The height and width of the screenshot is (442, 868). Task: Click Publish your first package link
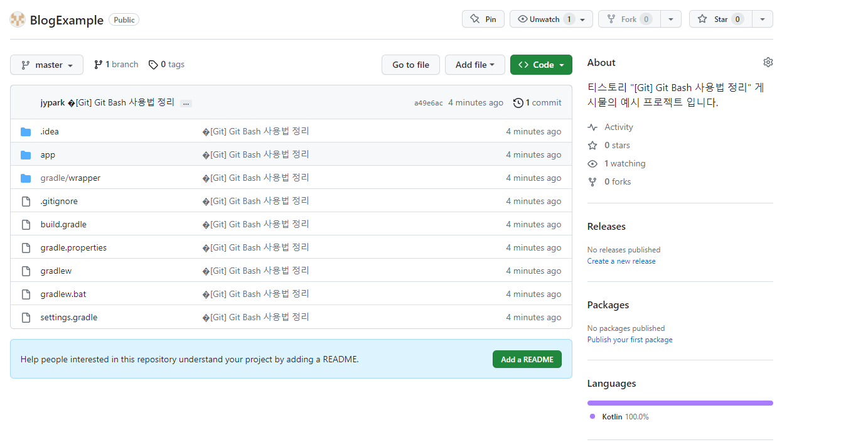(x=630, y=340)
